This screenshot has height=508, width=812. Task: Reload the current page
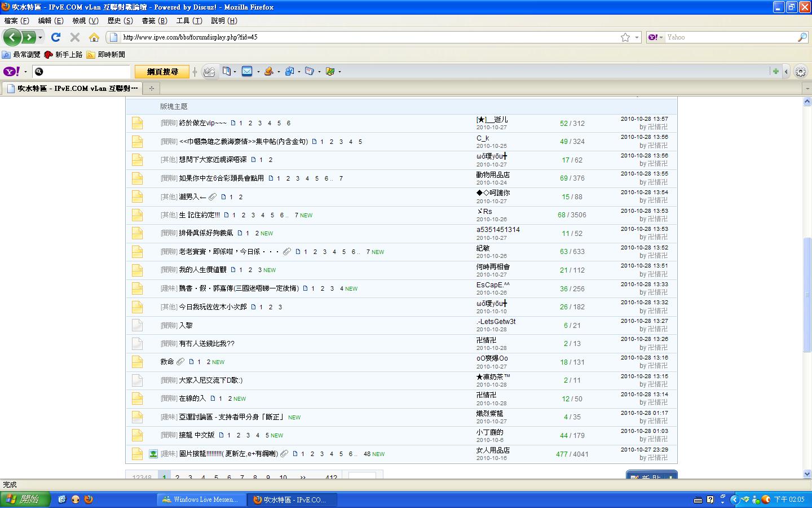coord(55,37)
